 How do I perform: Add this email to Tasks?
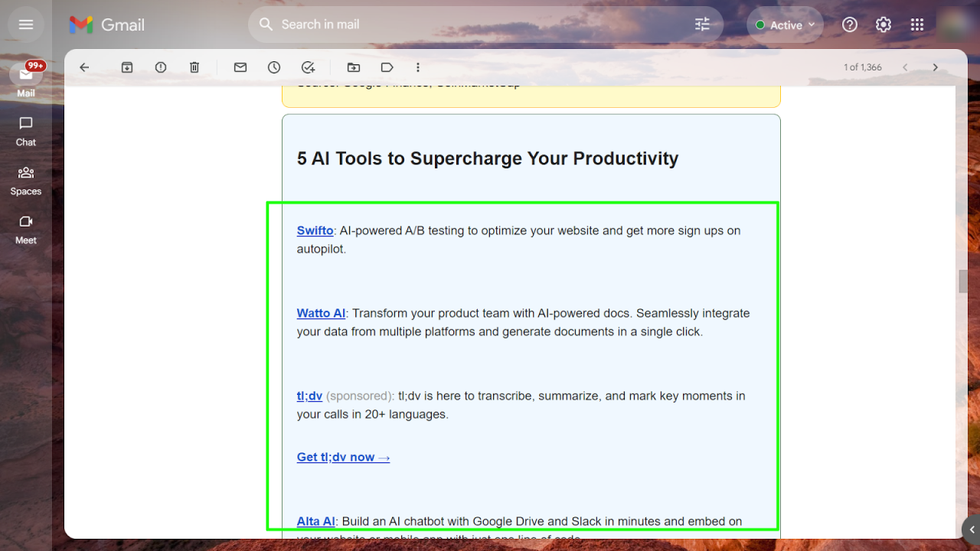click(308, 67)
